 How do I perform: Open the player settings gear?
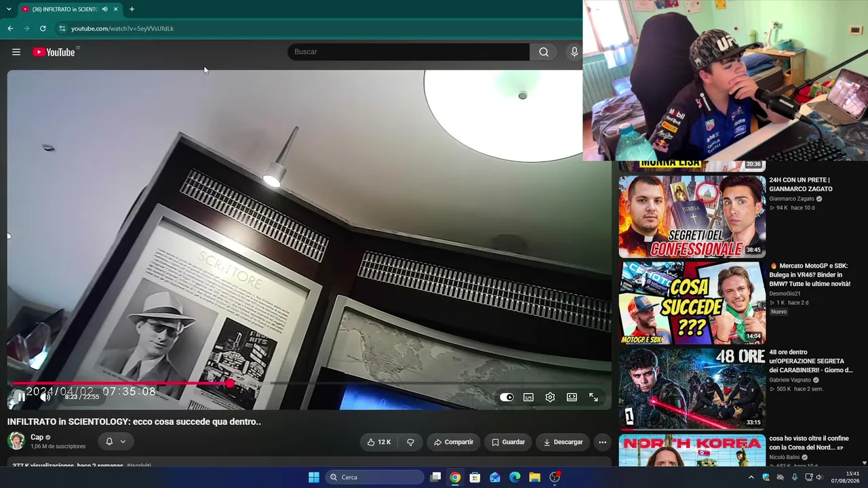(550, 397)
